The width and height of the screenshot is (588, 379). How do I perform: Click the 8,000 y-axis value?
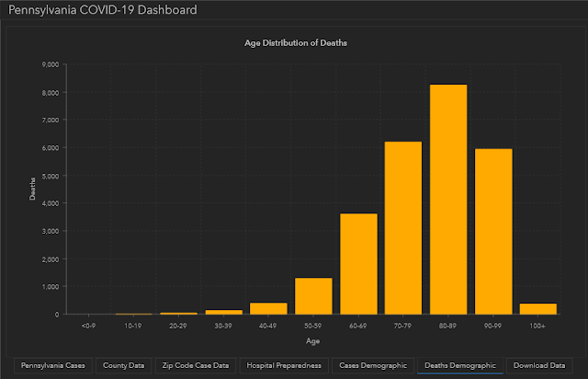(51, 92)
